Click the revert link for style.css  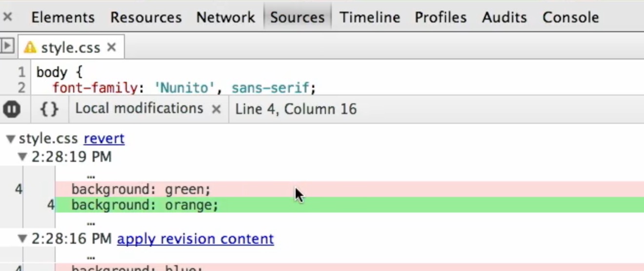104,139
